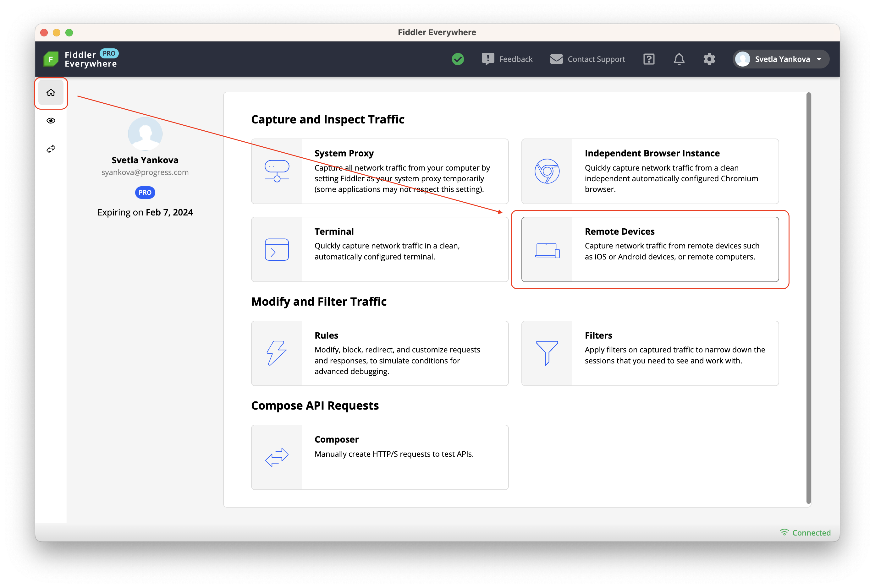Click the Home sidebar icon
The width and height of the screenshot is (875, 588).
(x=51, y=93)
